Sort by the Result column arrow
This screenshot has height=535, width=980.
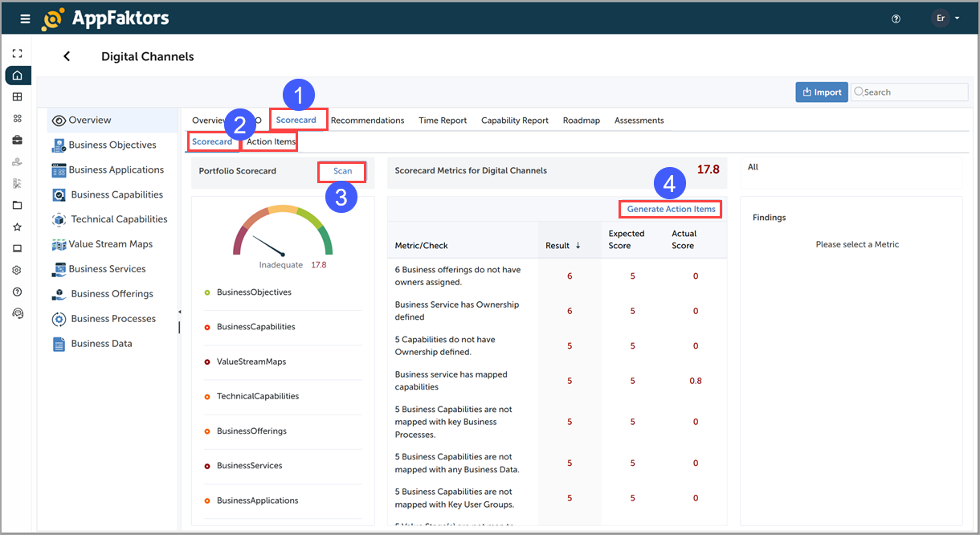(x=578, y=246)
